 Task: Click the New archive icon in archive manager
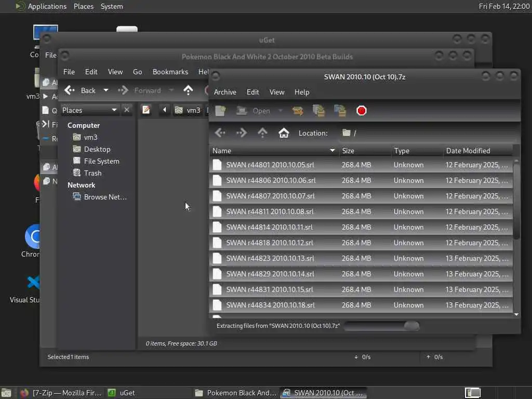220,111
